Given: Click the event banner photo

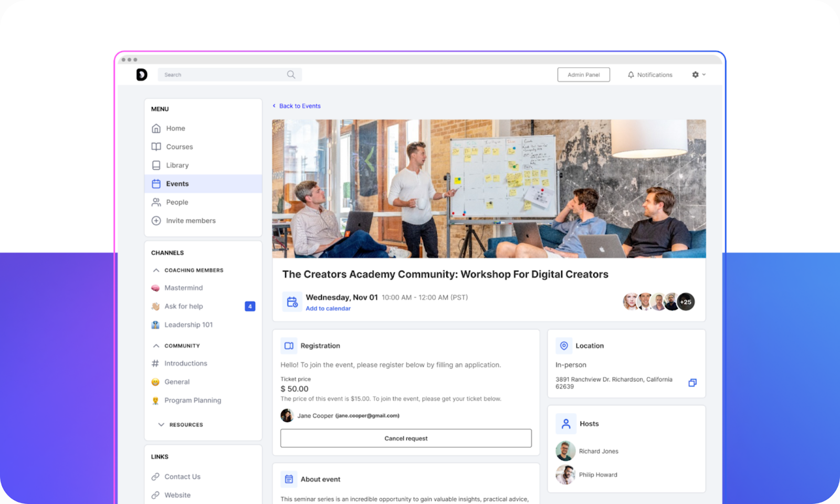Looking at the screenshot, I should pyautogui.click(x=489, y=188).
